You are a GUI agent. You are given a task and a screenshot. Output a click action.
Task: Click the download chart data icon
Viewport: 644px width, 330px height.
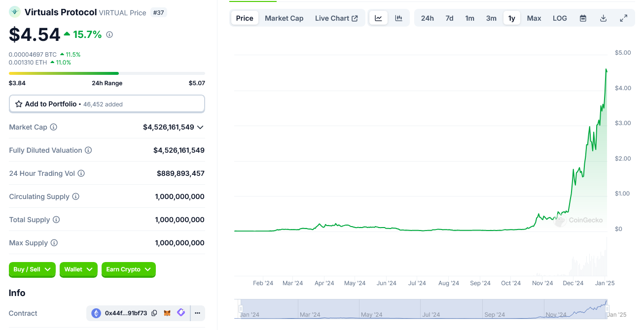click(x=603, y=18)
